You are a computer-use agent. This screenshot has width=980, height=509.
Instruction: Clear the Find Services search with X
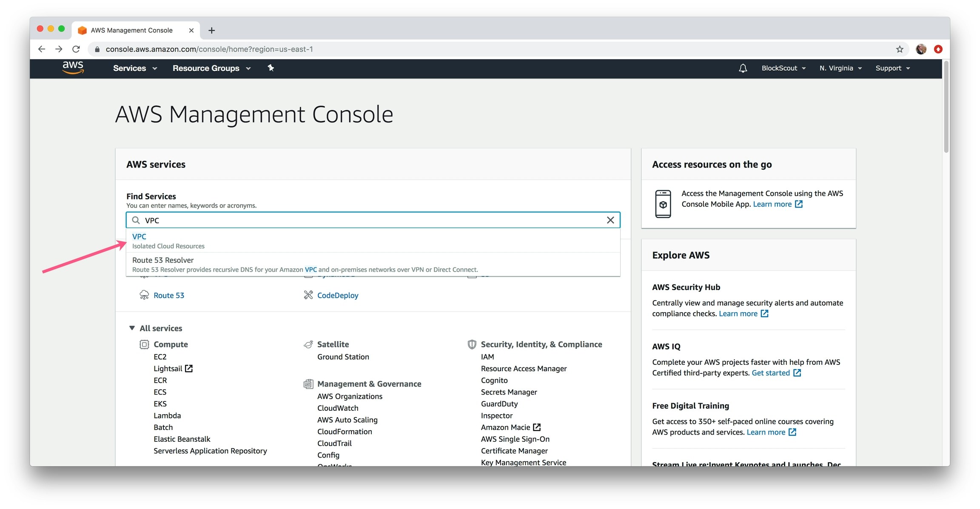(610, 220)
